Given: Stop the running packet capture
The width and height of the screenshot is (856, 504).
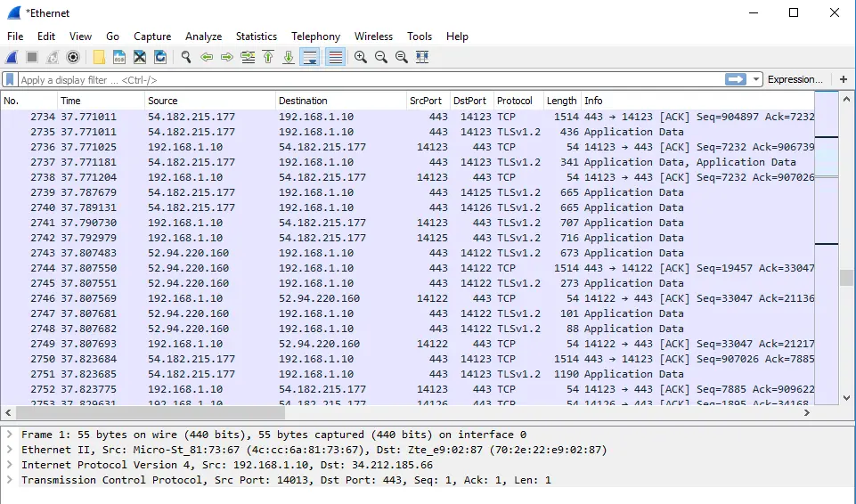Looking at the screenshot, I should pyautogui.click(x=32, y=57).
